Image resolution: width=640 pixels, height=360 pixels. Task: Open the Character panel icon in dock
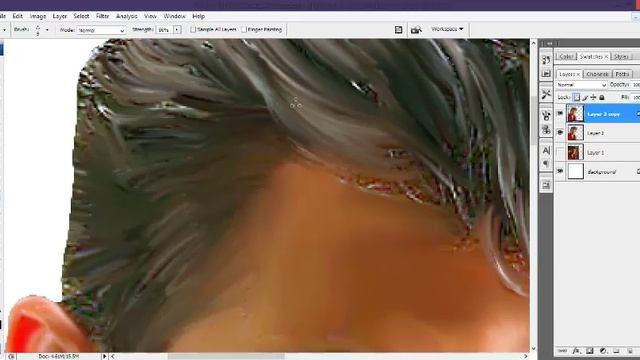click(546, 151)
